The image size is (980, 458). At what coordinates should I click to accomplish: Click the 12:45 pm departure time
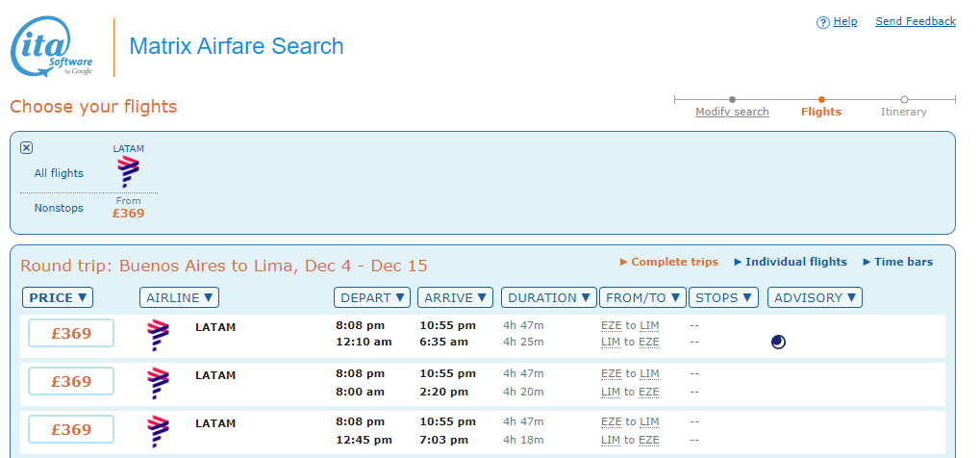click(364, 440)
